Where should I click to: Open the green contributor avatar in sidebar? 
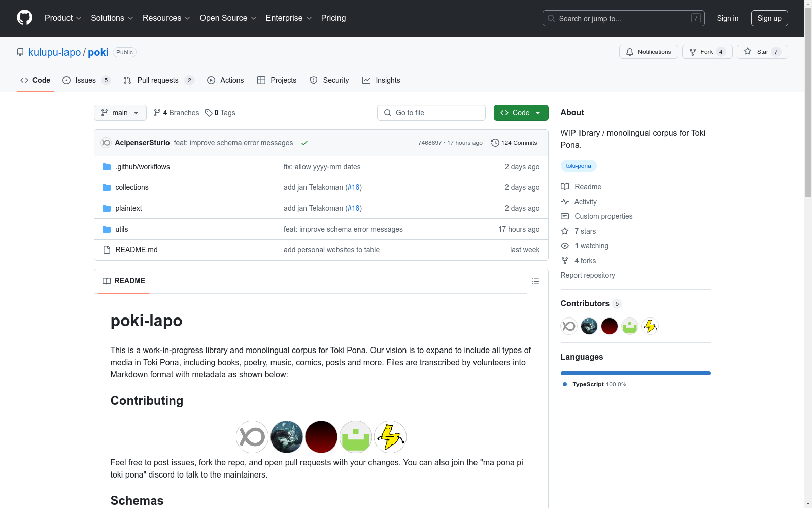630,326
